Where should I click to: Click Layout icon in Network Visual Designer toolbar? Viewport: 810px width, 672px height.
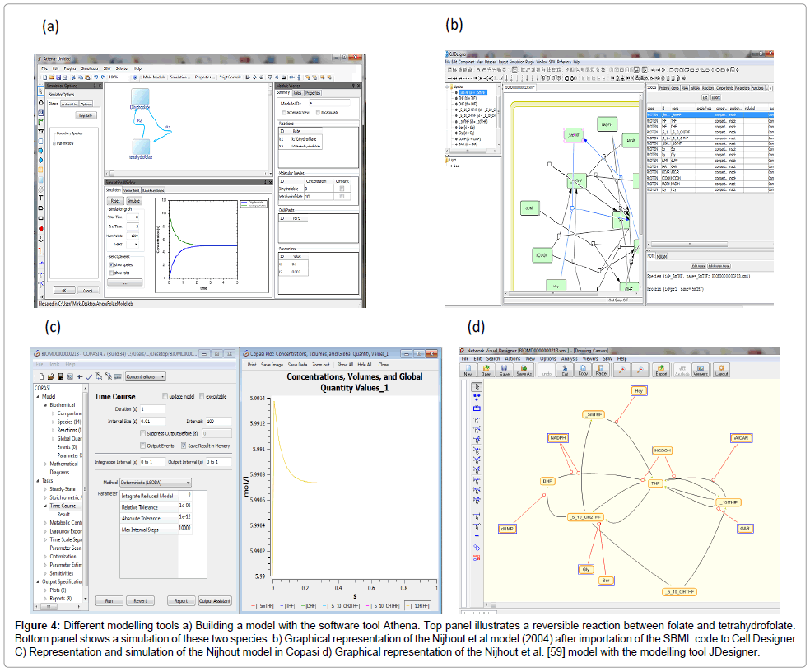pos(721,370)
